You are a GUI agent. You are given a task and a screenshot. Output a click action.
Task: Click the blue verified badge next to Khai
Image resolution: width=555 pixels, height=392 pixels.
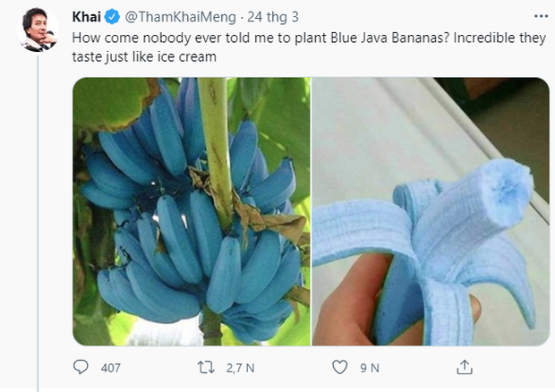(x=112, y=16)
